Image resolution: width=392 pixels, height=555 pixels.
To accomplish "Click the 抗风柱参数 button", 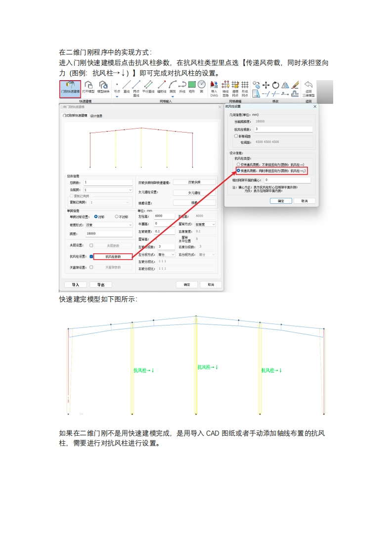I will coord(113,257).
